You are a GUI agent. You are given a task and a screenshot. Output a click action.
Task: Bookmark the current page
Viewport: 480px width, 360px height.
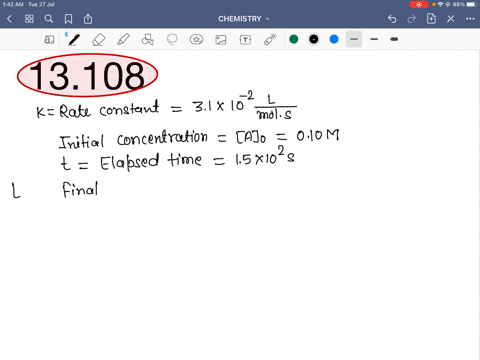pos(68,19)
